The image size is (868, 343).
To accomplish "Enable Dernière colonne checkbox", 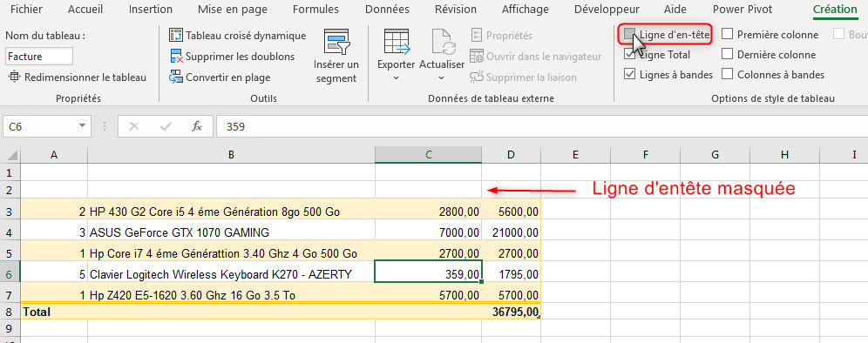I will [x=728, y=54].
